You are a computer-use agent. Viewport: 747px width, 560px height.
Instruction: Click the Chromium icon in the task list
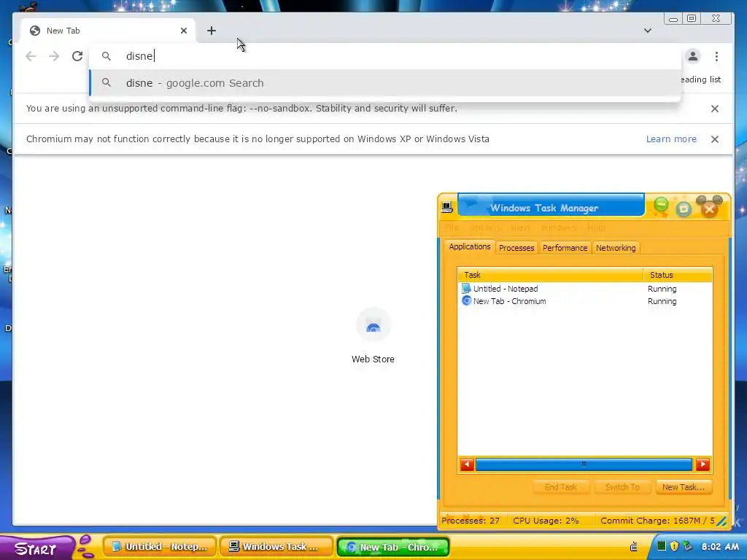point(466,300)
